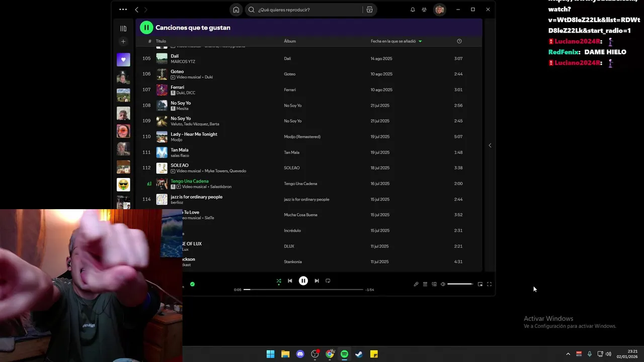Sort by the duration clock icon

coord(459,41)
